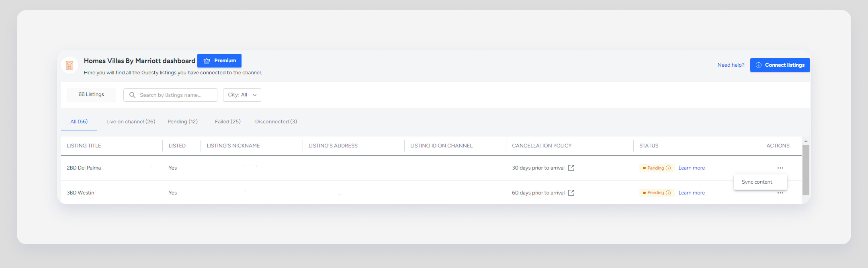Click the info icon on 3BD Westin status

point(668,193)
